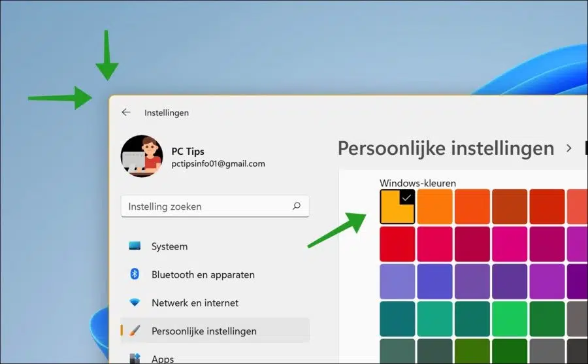The height and width of the screenshot is (364, 588).
Task: Click the Instellingen window title
Action: pos(167,112)
